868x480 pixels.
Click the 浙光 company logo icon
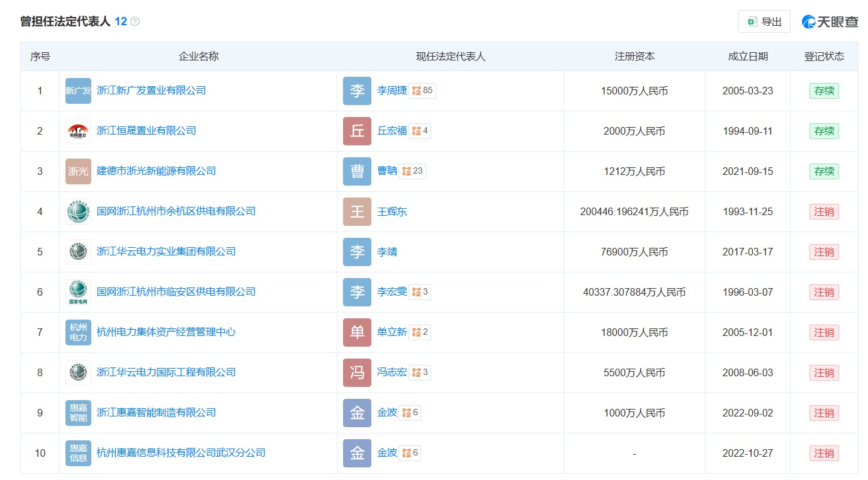coord(78,171)
